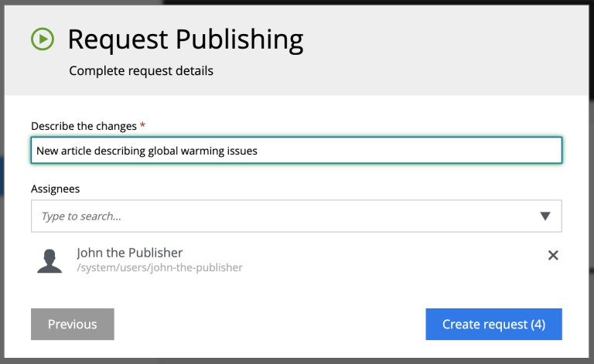Remove John the Publisher from assignees
This screenshot has width=594, height=364.
553,255
